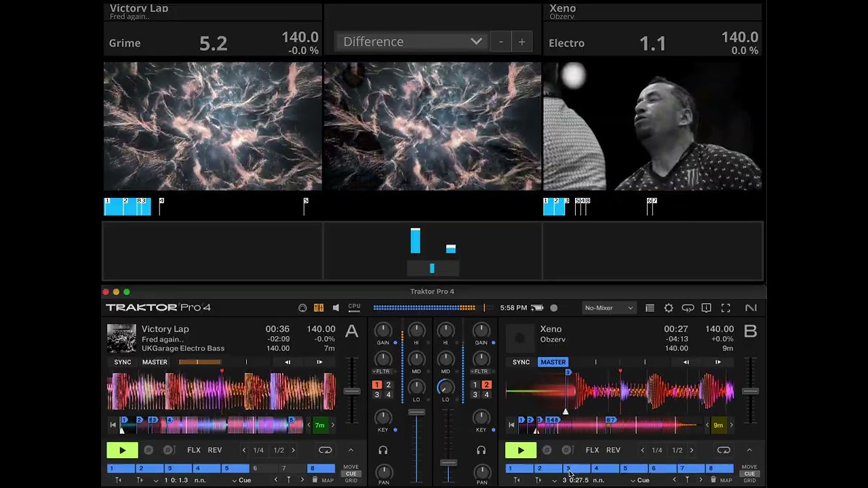Toggle SYNC on deck B
868x488 pixels.
pyautogui.click(x=521, y=362)
